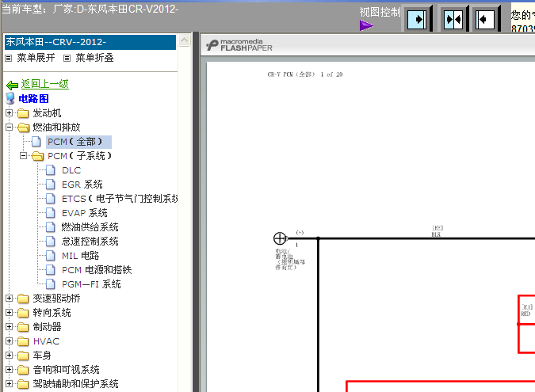Click the 返回上一级 link

click(45, 84)
